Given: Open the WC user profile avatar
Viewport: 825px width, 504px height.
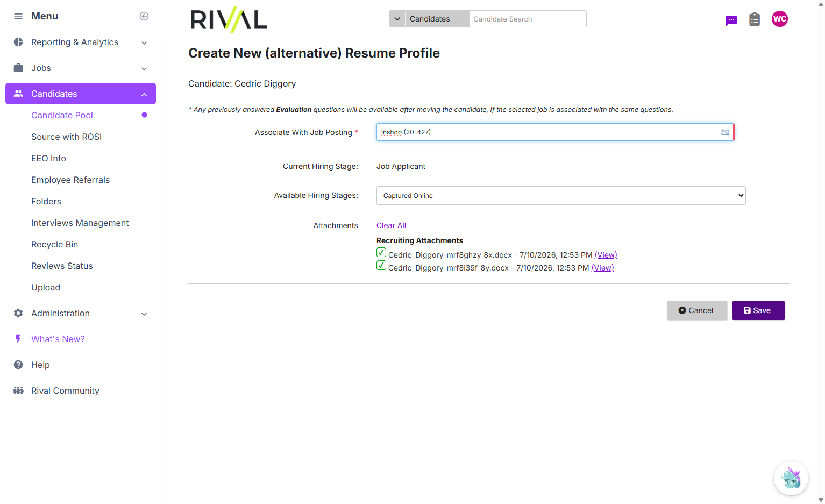Looking at the screenshot, I should [x=780, y=19].
